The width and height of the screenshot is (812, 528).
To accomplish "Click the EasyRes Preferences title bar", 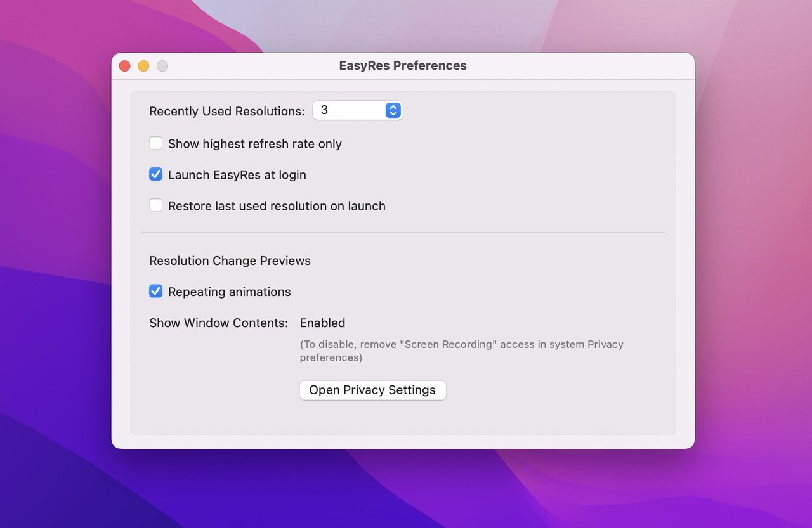I will [403, 65].
